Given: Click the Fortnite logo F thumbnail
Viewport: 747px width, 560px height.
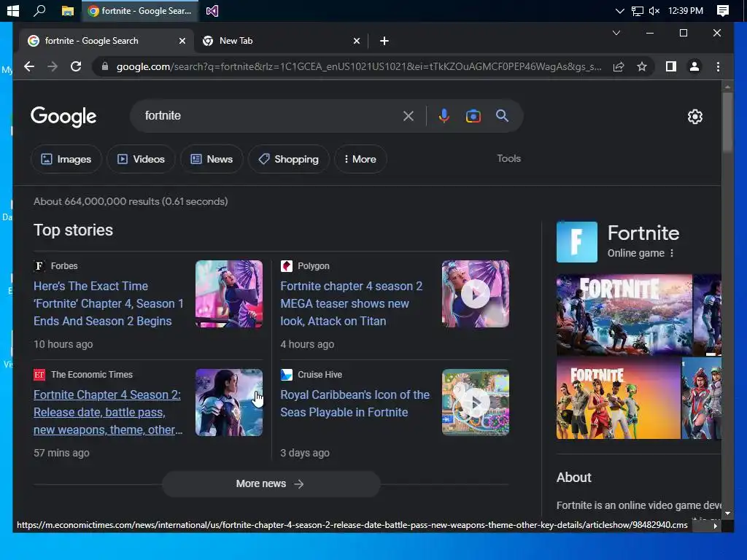Looking at the screenshot, I should 577,242.
